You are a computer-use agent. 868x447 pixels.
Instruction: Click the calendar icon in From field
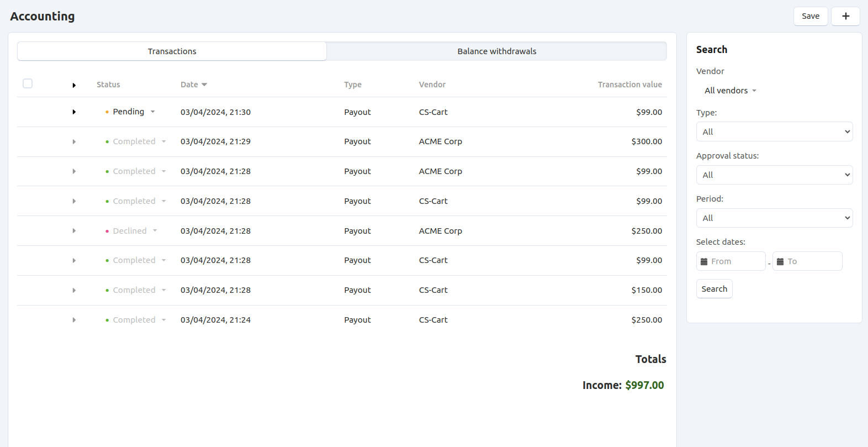pyautogui.click(x=704, y=261)
